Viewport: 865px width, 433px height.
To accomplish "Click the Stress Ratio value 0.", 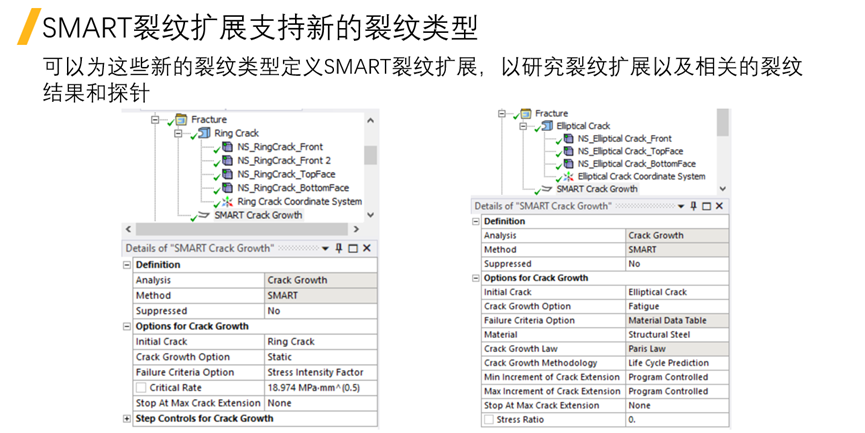I will (x=677, y=420).
